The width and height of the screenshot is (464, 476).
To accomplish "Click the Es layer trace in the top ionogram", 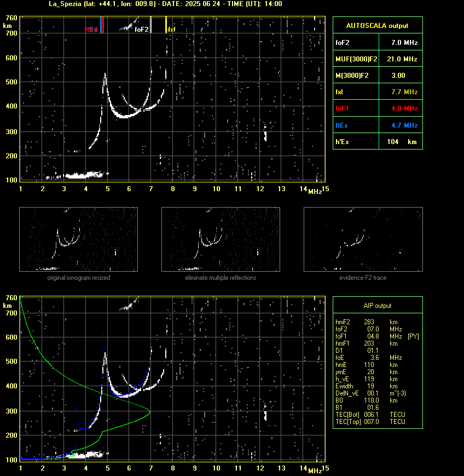I will (x=76, y=175).
